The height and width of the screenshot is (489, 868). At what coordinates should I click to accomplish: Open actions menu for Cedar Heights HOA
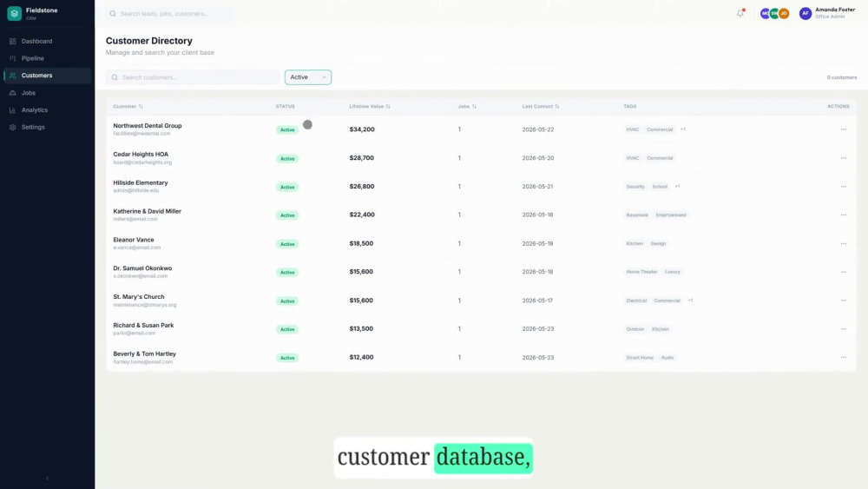click(x=844, y=158)
